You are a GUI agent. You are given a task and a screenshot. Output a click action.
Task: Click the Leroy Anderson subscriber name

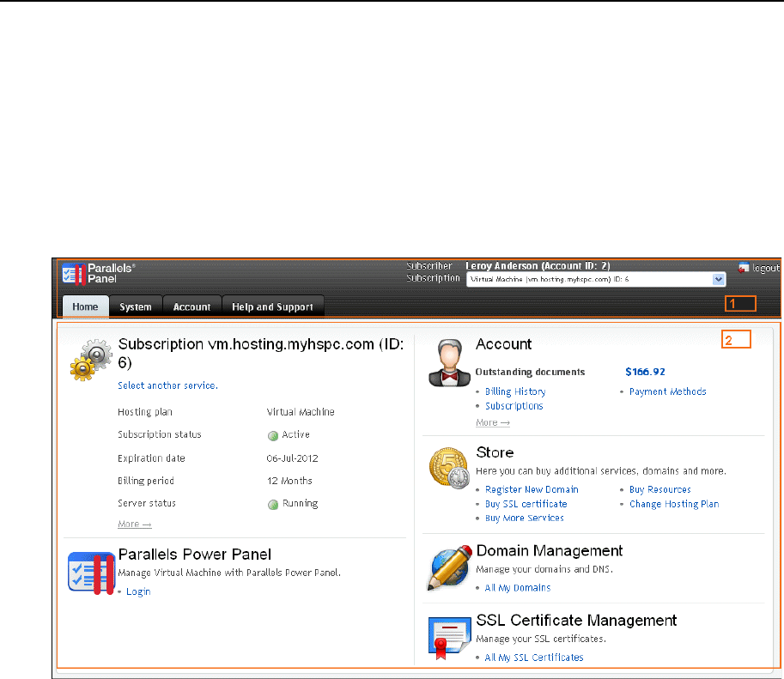tap(538, 266)
